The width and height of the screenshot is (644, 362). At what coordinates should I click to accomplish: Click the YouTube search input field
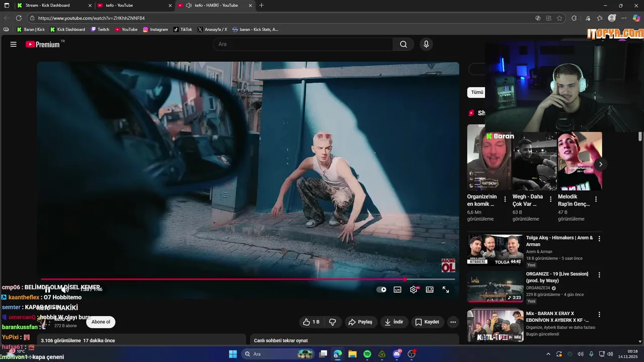coord(303,44)
